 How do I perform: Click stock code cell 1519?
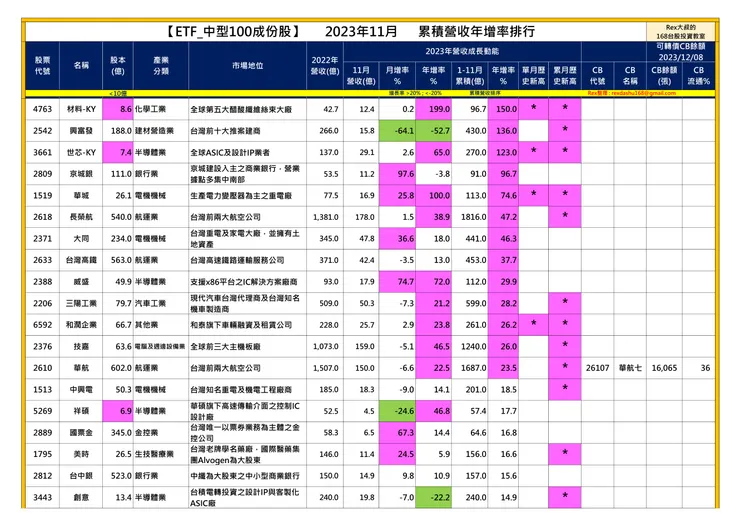pos(42,195)
